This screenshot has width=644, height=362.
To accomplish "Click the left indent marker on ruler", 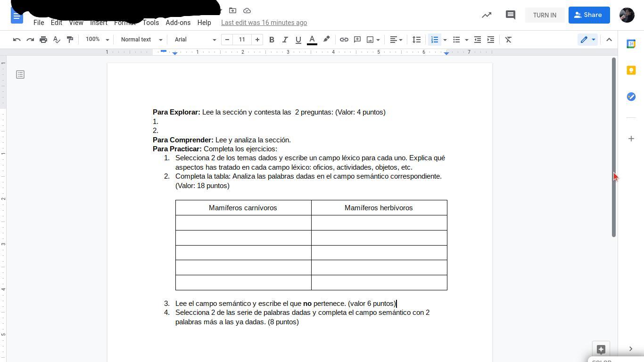I will coord(175,53).
